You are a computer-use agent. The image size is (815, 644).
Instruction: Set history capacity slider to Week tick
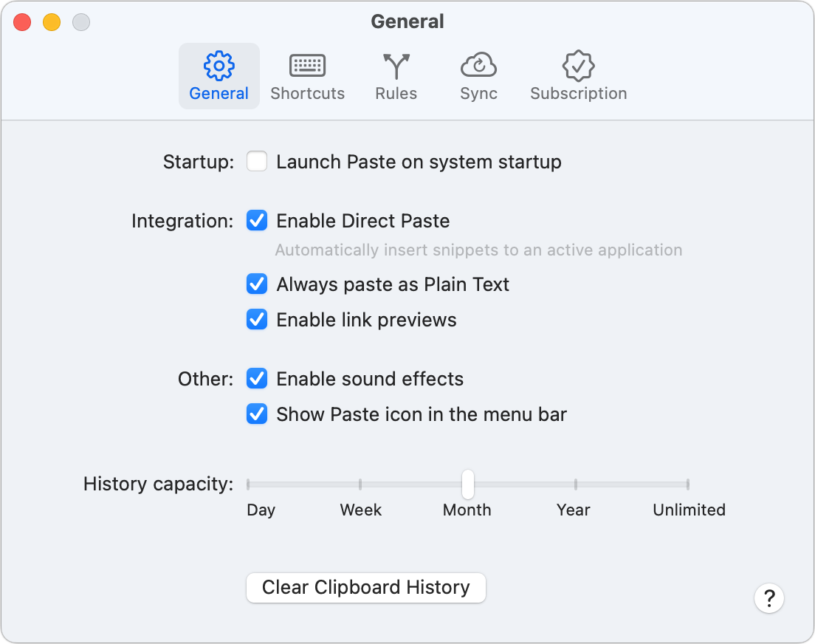[x=360, y=484]
